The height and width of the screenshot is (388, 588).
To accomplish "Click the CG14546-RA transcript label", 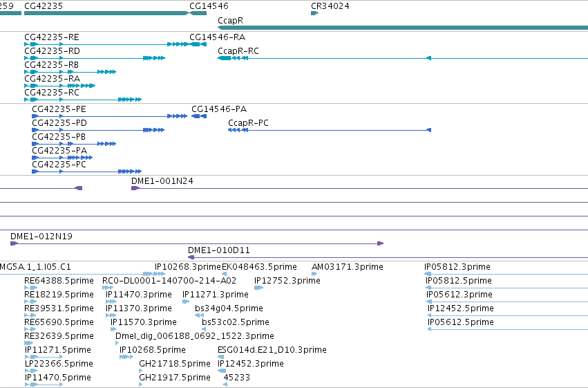I will coord(217,37).
